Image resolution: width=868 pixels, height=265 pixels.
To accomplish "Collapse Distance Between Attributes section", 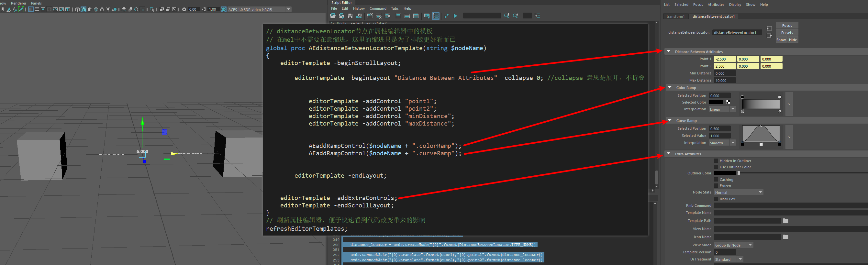I will pos(669,51).
